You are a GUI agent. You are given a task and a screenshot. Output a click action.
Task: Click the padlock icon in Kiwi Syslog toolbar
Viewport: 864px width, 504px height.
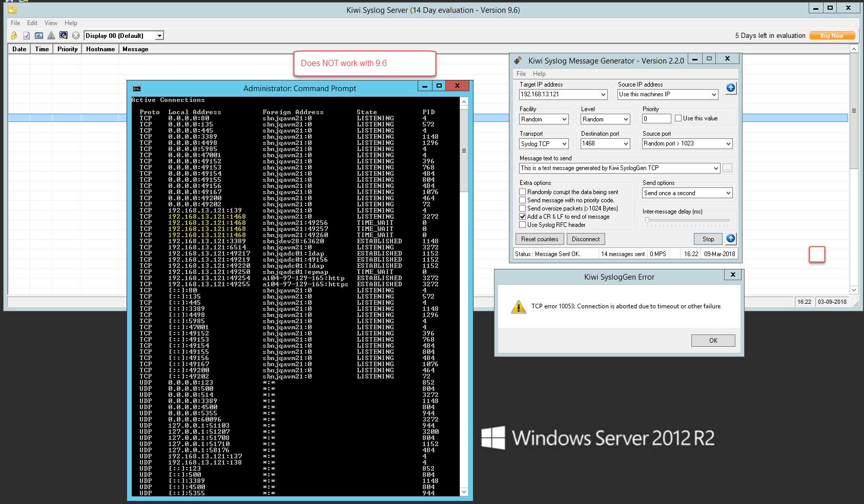(14, 35)
